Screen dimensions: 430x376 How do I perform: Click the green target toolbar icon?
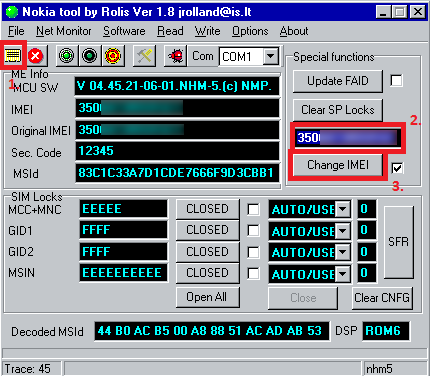66,56
